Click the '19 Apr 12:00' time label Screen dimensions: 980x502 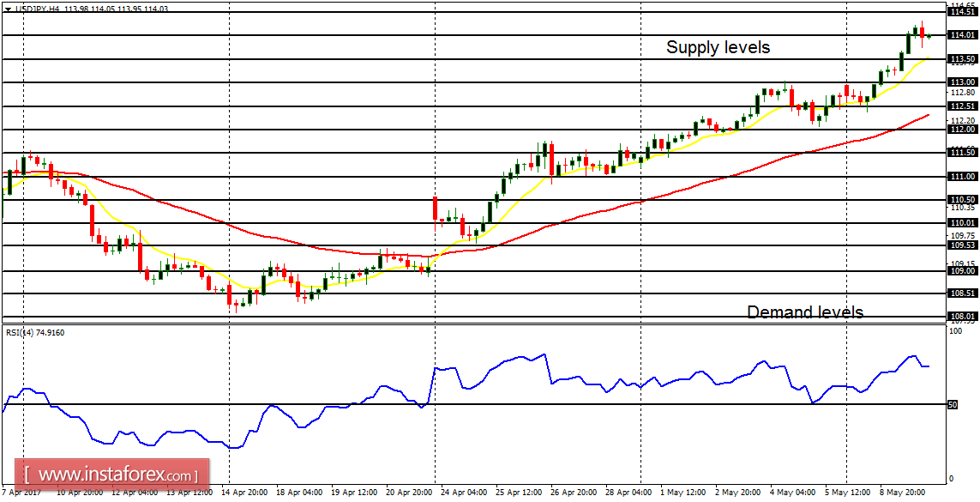[353, 492]
